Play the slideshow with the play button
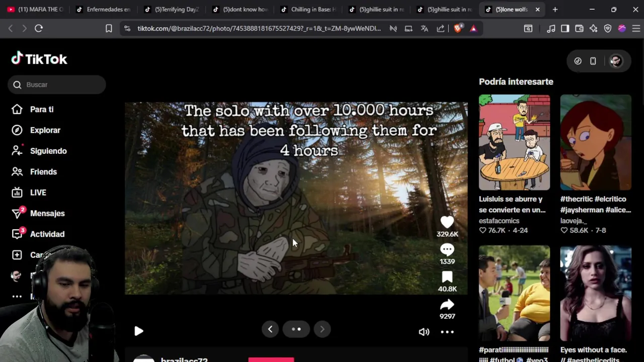 139,331
